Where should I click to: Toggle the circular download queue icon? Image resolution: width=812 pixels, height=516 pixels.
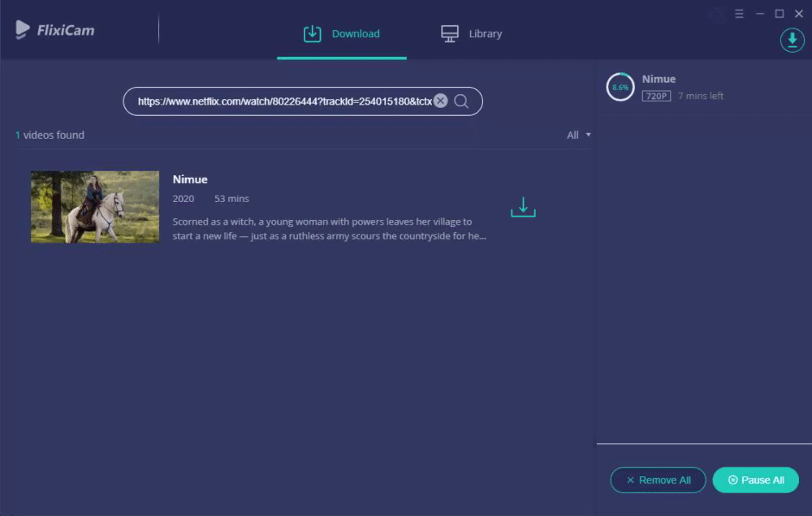[792, 40]
